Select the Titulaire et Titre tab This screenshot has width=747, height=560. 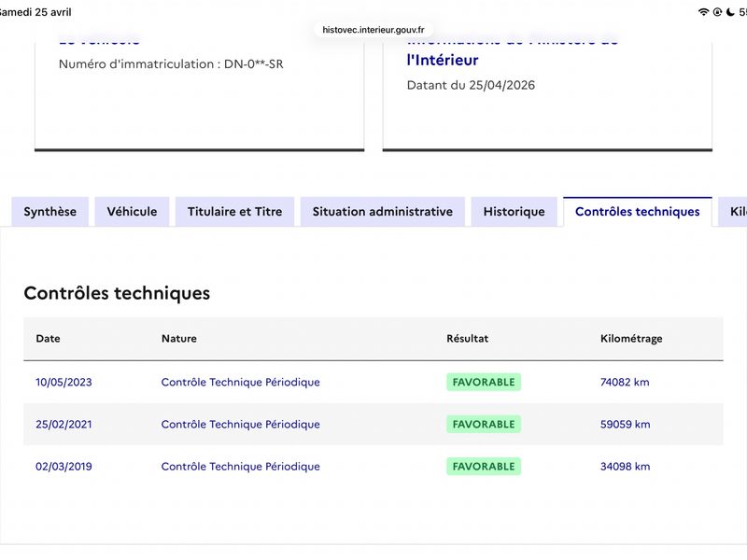point(234,212)
